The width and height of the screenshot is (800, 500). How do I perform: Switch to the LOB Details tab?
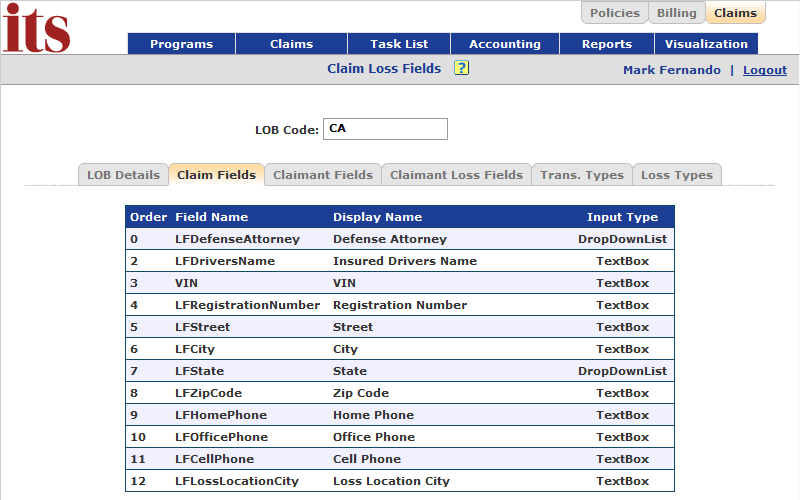point(123,174)
